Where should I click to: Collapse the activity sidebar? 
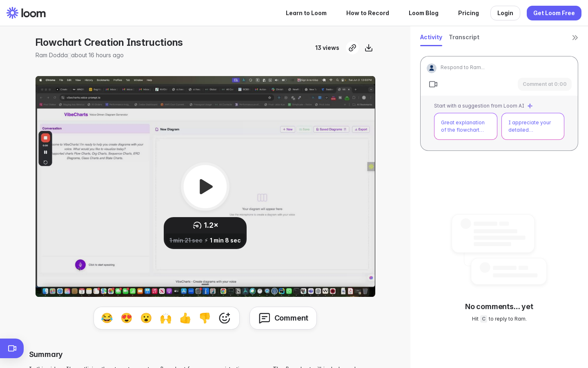point(575,38)
